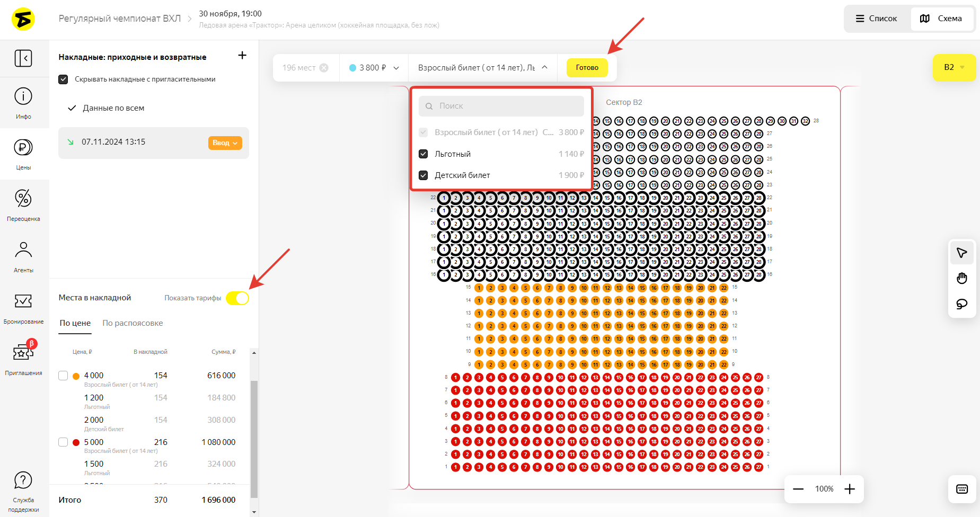Open the 3 800 ₽ price dropdown

pos(374,68)
